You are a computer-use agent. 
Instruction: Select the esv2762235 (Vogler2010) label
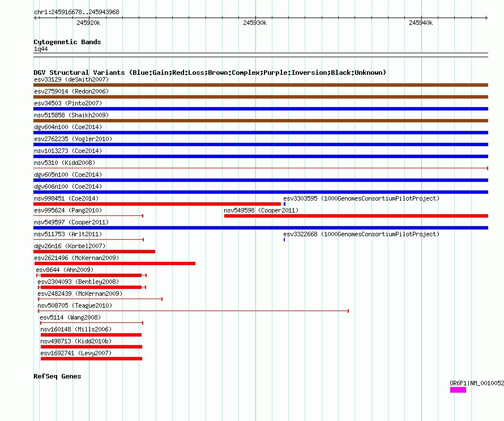tap(73, 139)
